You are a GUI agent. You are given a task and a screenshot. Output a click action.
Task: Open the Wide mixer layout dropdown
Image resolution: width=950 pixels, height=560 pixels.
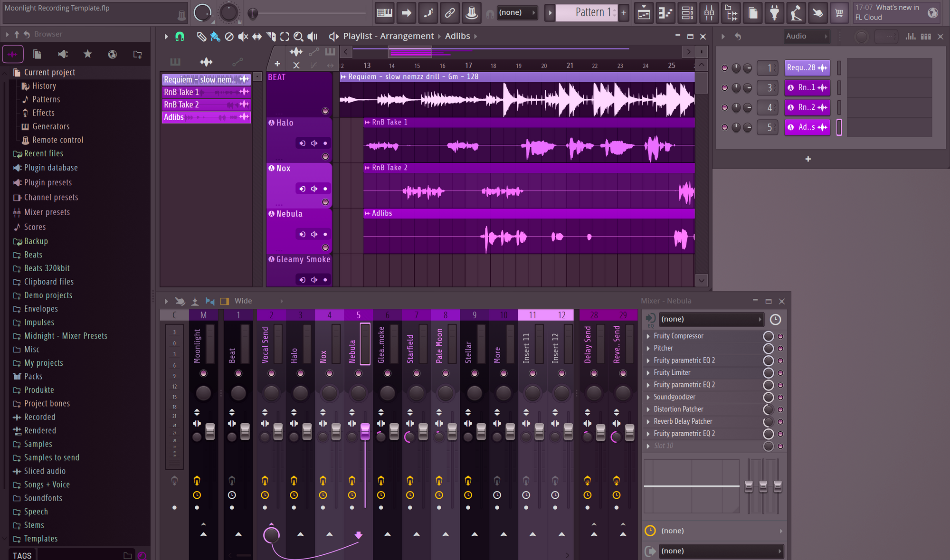(258, 301)
